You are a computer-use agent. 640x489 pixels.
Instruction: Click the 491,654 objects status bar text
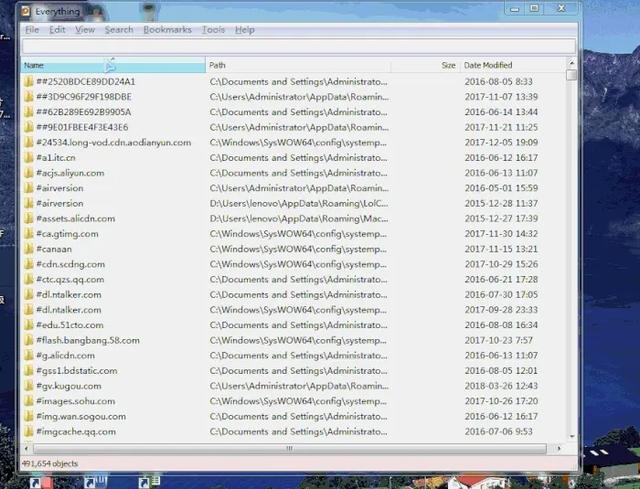tap(49, 464)
